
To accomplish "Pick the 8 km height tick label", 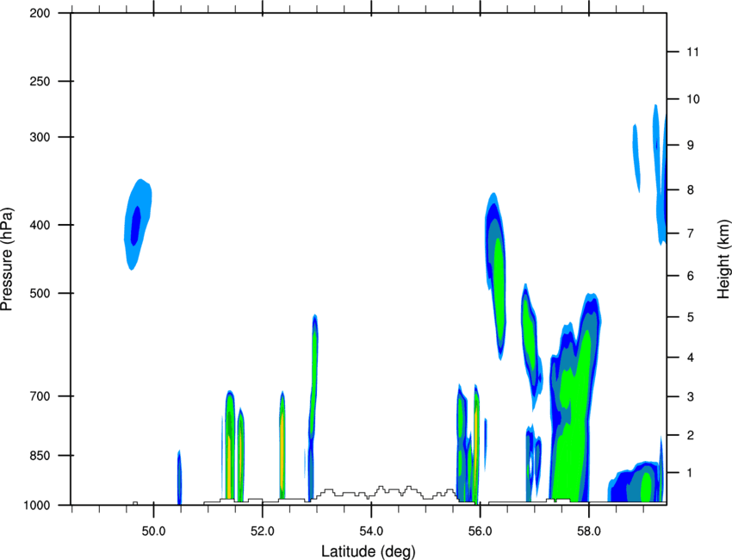I will pyautogui.click(x=691, y=190).
